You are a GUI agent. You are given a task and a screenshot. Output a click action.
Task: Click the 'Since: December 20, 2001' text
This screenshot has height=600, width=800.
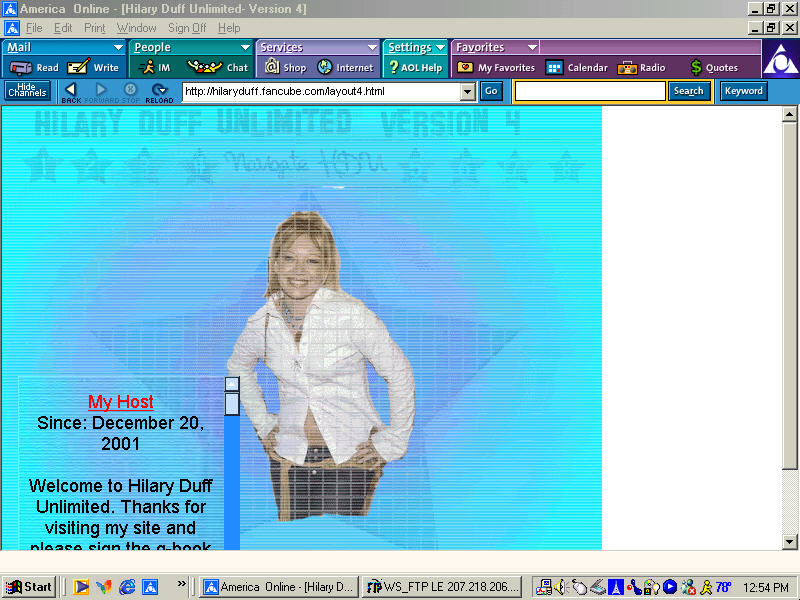[120, 433]
